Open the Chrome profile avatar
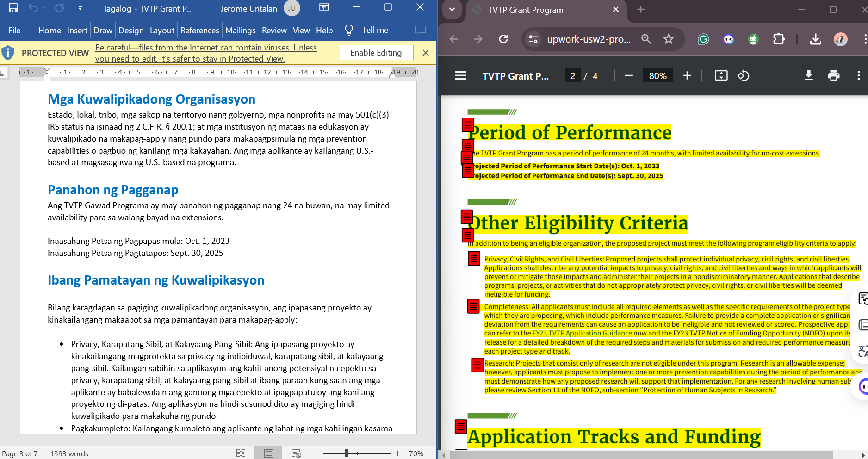868x459 pixels. (841, 39)
